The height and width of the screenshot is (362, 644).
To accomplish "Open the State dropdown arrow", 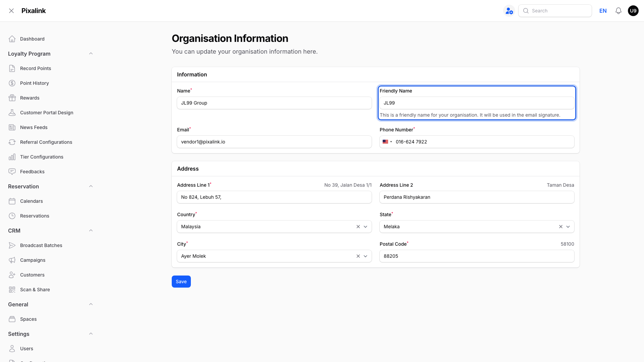I will [x=568, y=227].
